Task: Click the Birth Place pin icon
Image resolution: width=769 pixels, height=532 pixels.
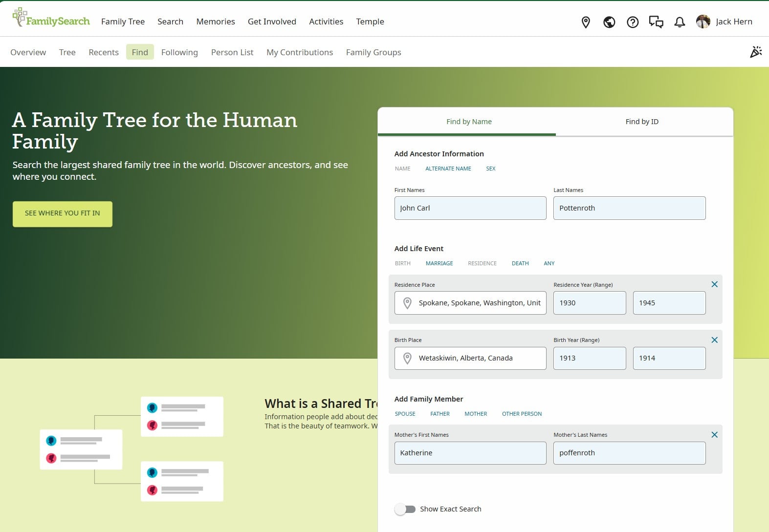Action: [407, 359]
